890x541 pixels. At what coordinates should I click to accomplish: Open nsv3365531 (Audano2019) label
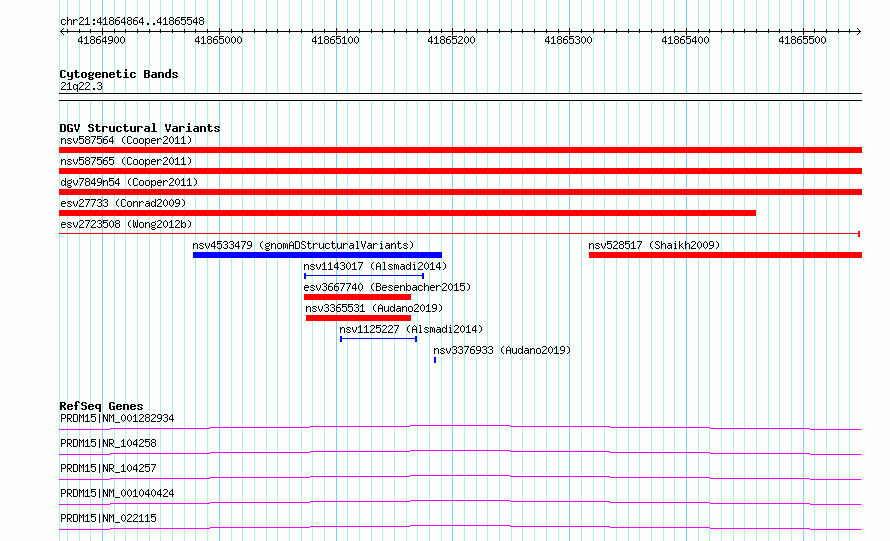[374, 308]
